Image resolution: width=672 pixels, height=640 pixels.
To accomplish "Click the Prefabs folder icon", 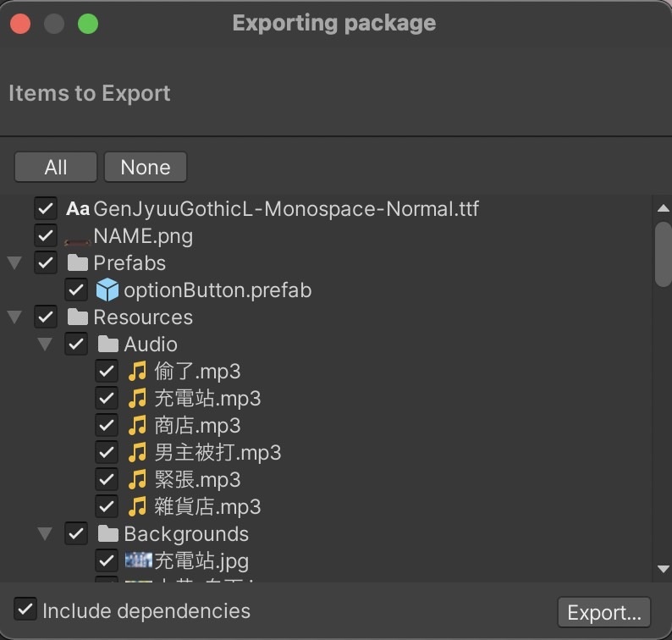I will click(78, 262).
